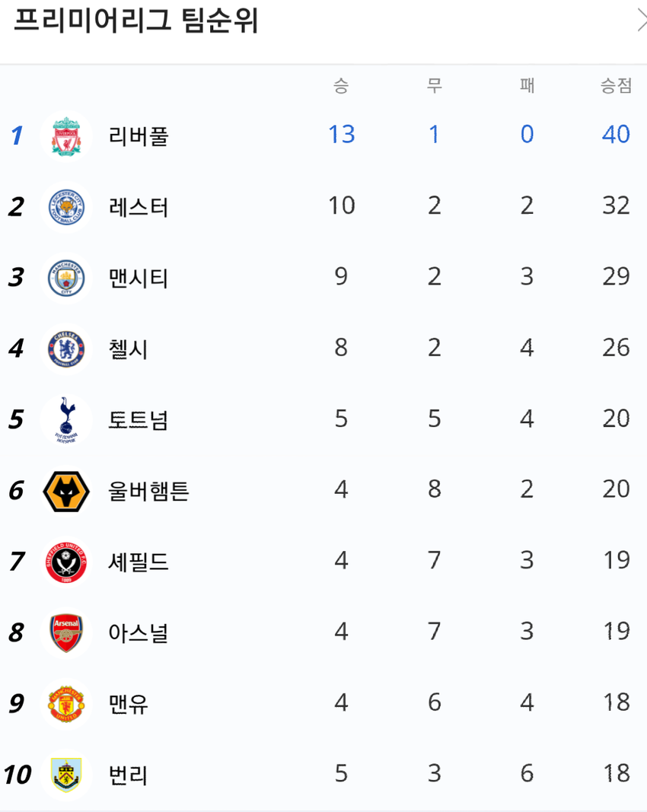Select the Sheffield United badge
This screenshot has height=812, width=647.
point(66,562)
